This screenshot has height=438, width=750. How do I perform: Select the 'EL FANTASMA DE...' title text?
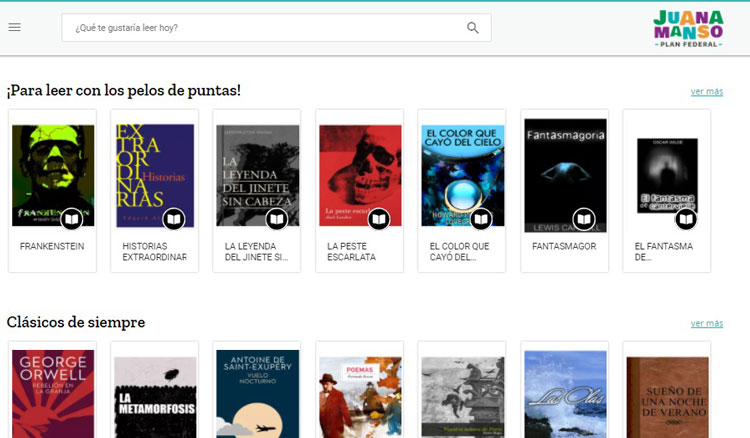[x=663, y=252]
